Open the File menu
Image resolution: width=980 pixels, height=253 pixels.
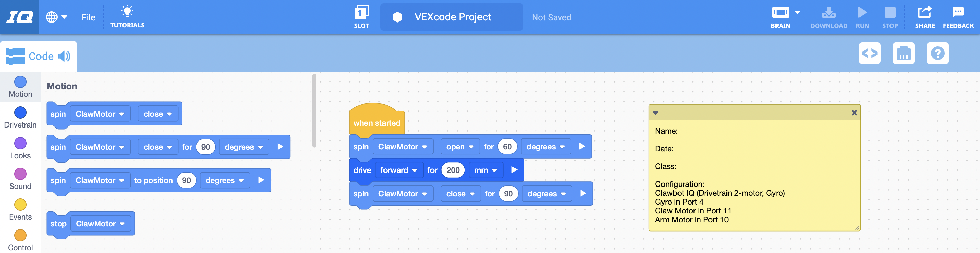[x=88, y=17]
